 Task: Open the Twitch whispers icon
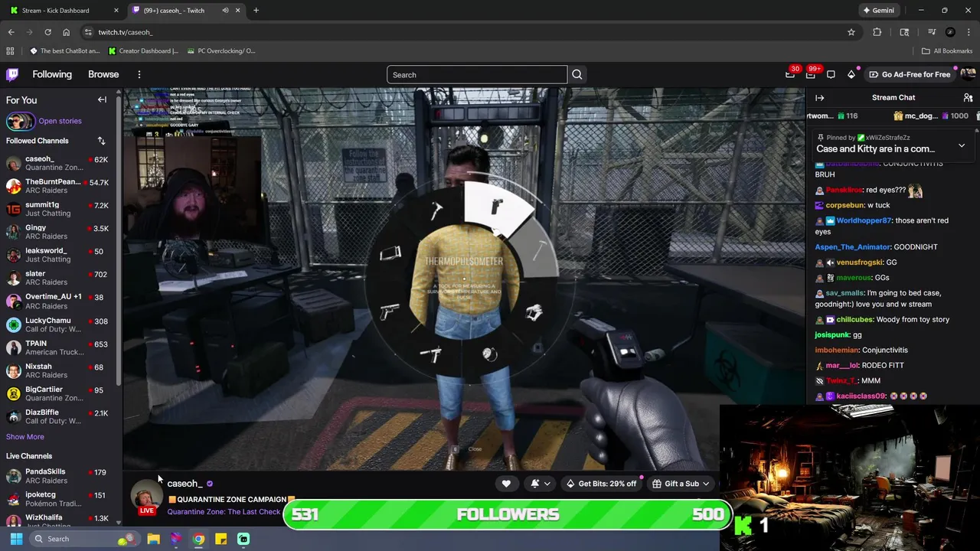pyautogui.click(x=831, y=74)
